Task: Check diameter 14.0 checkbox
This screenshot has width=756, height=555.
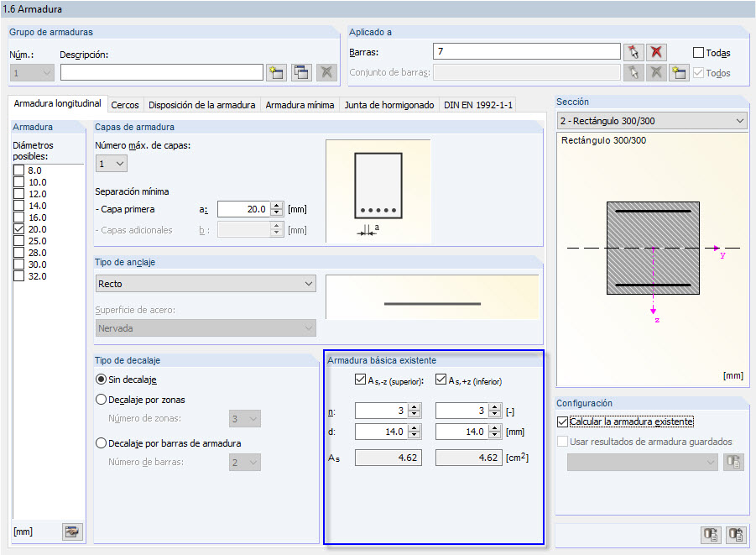Action: 18,206
